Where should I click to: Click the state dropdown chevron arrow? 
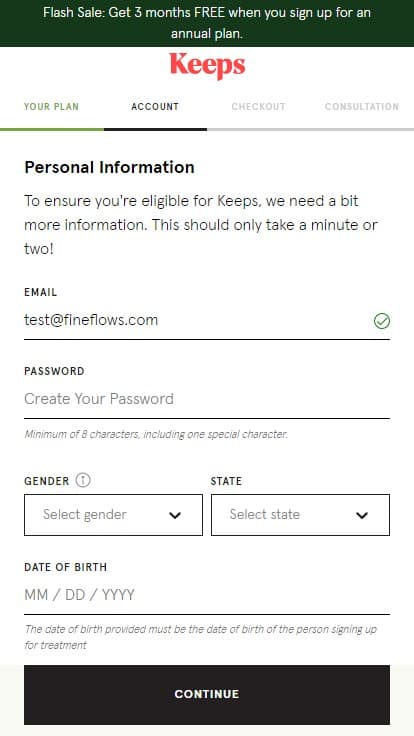(362, 515)
